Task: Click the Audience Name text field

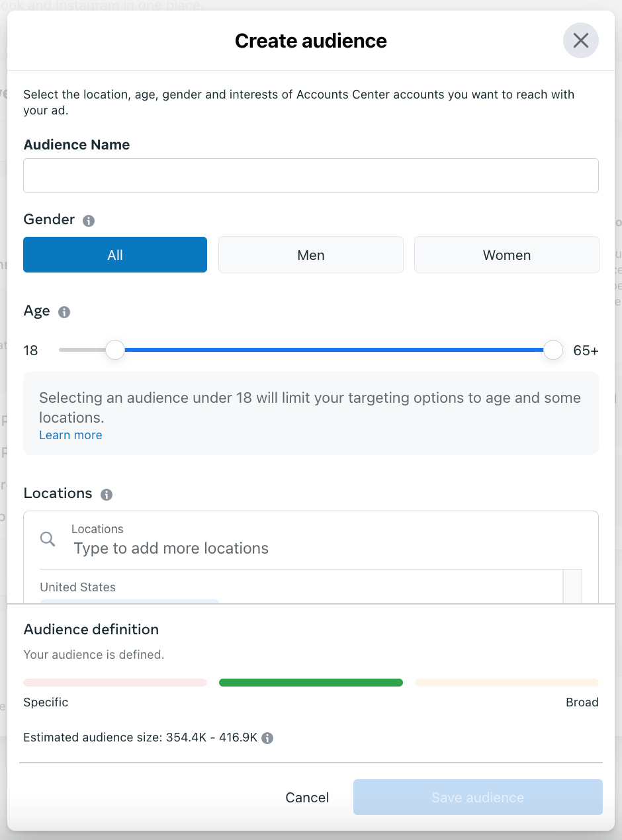Action: [x=310, y=175]
